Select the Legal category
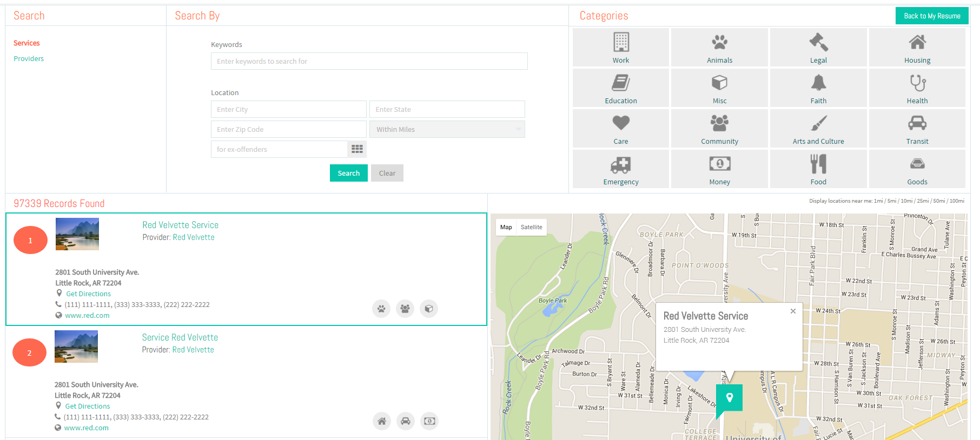980x440 pixels. pos(818,48)
